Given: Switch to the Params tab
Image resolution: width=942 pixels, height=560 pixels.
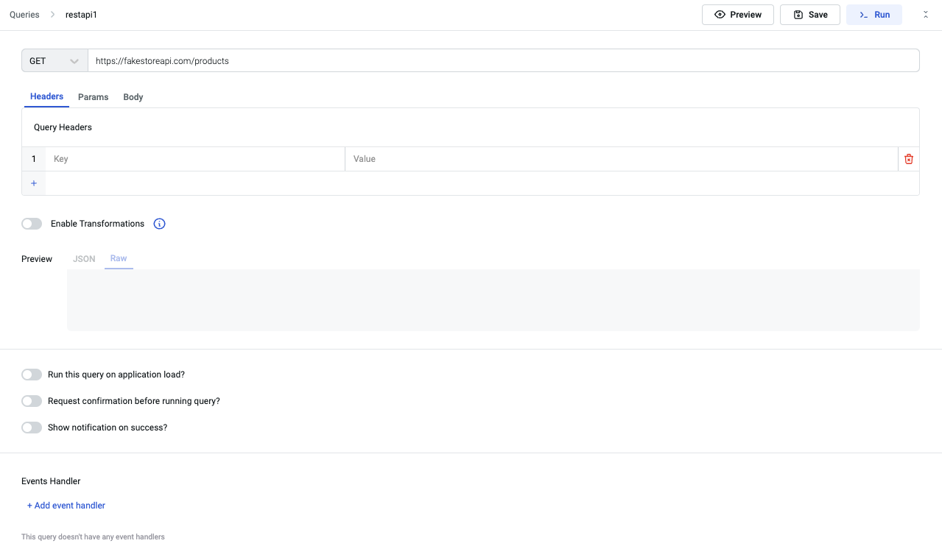Looking at the screenshot, I should [93, 97].
